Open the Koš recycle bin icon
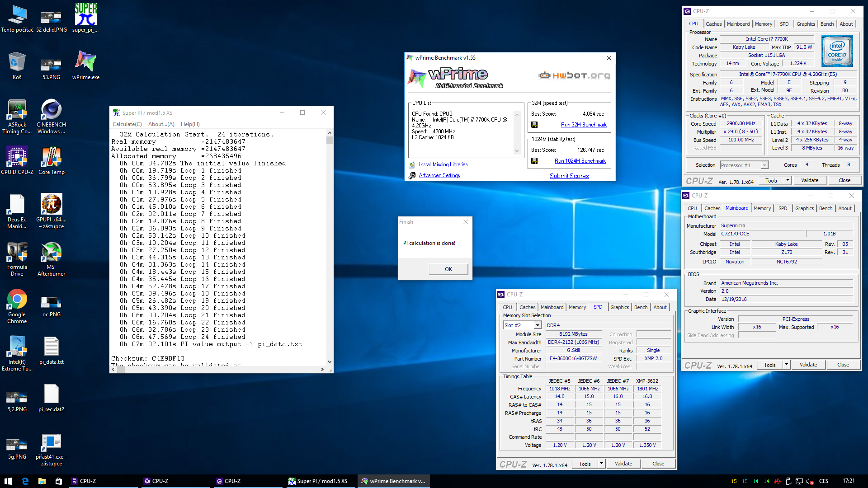This screenshot has width=868, height=488. tap(17, 66)
